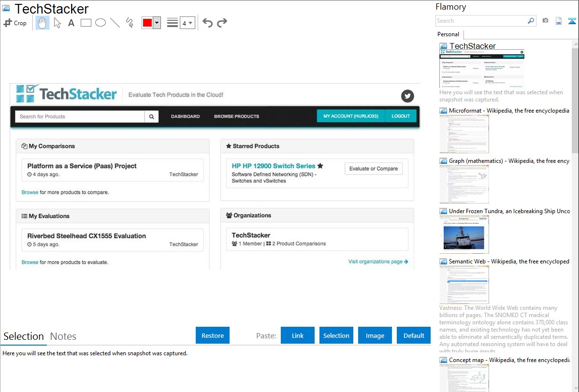Open the Microformat Wikipedia snapshot thumbnail
The height and width of the screenshot is (392, 579).
click(464, 134)
